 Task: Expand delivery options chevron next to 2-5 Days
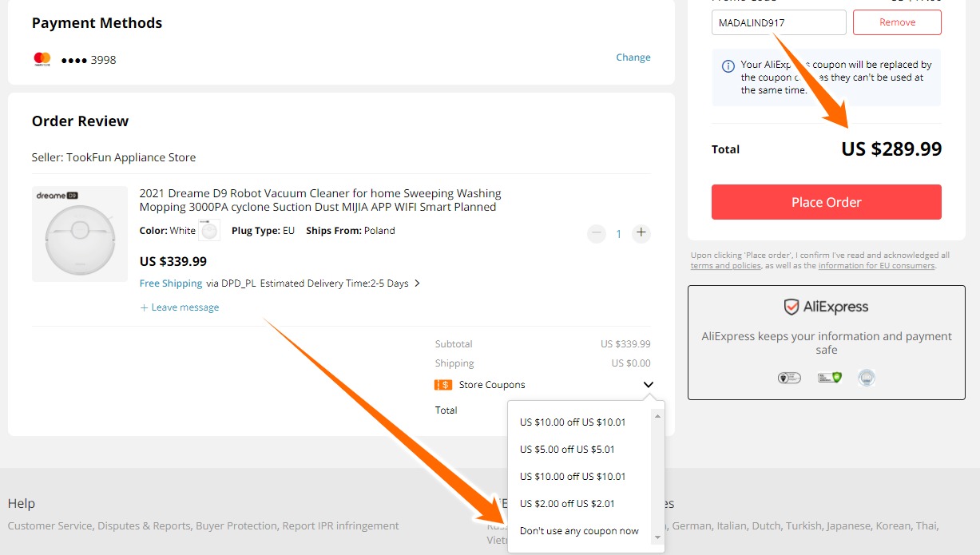click(x=417, y=283)
